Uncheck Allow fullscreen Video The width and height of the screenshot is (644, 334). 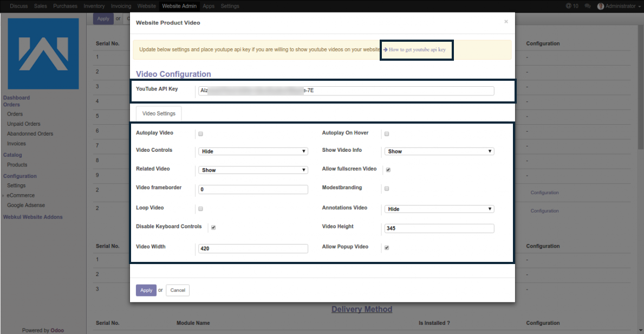(x=387, y=170)
